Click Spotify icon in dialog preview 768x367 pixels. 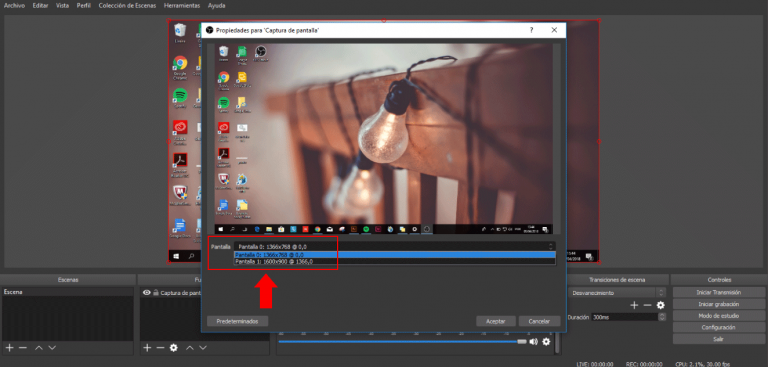pos(224,102)
